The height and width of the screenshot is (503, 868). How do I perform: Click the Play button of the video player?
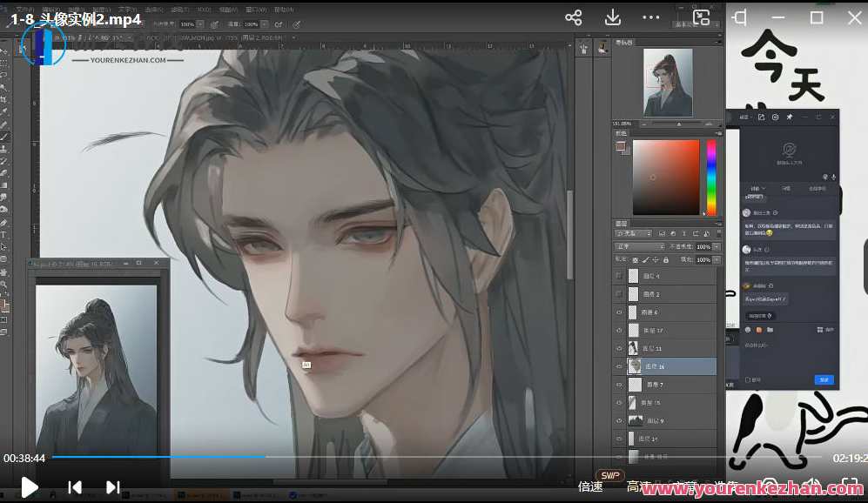pos(29,487)
